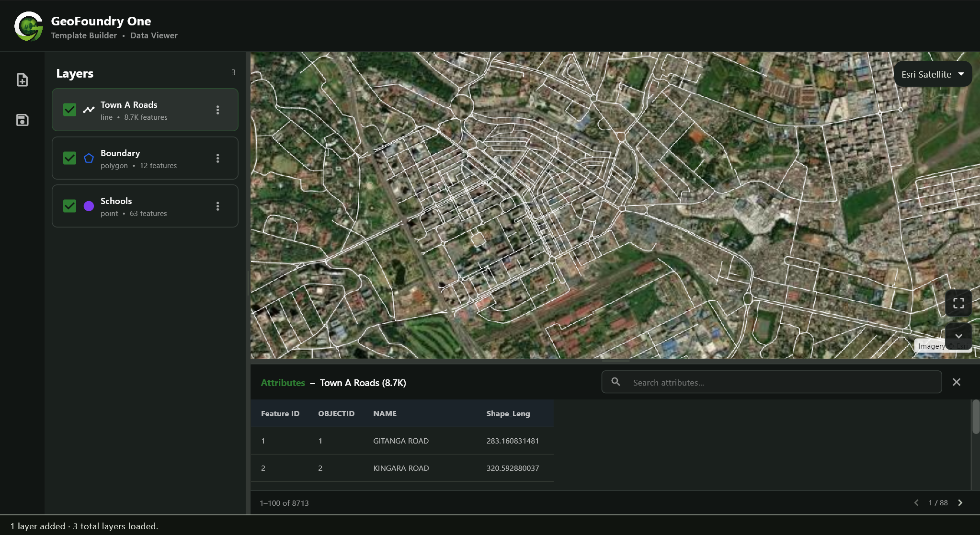Viewport: 980px width, 535px height.
Task: Click the line symbol icon for Town A Roads
Action: pyautogui.click(x=89, y=110)
